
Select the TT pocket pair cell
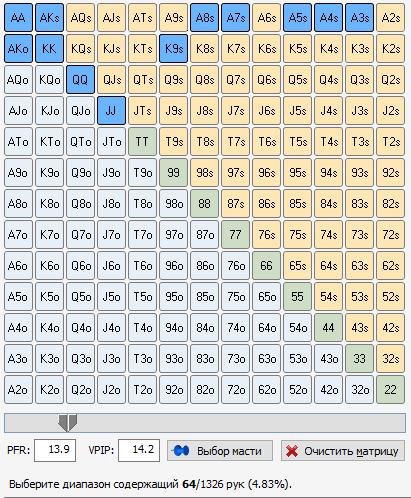point(142,142)
